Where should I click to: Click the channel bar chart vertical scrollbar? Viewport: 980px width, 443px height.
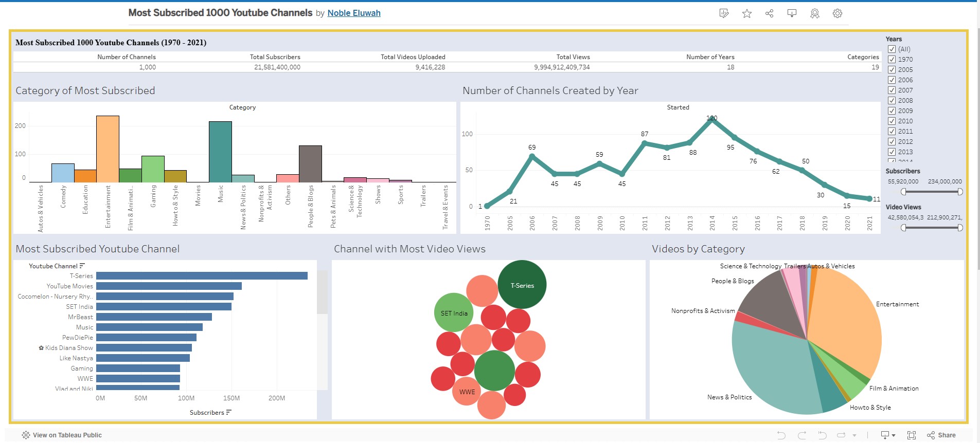323,292
